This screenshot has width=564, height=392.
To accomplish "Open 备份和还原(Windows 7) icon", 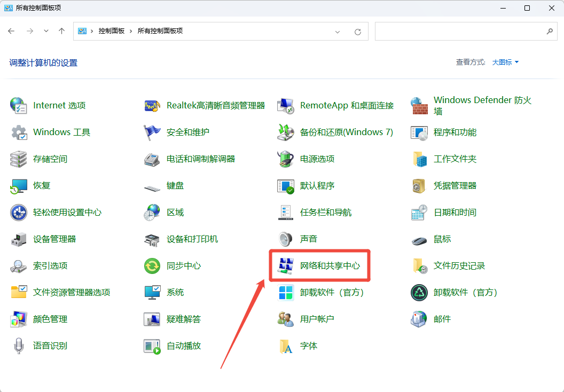I will pos(286,132).
